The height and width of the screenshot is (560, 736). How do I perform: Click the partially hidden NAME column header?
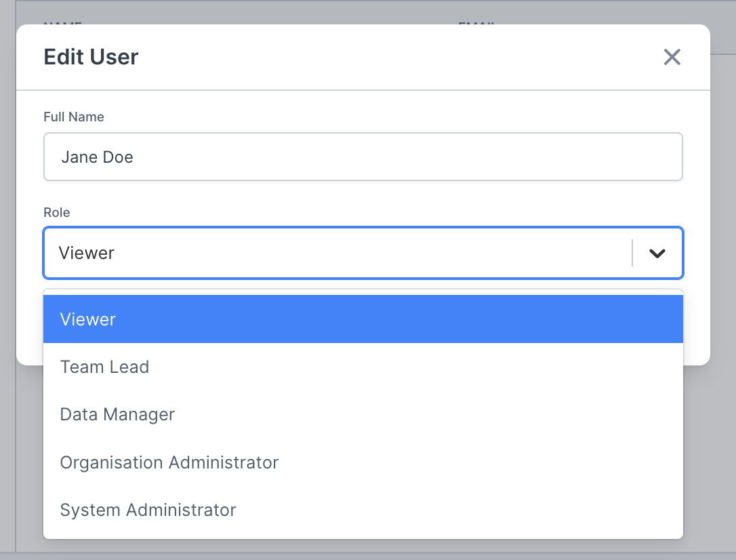62,22
